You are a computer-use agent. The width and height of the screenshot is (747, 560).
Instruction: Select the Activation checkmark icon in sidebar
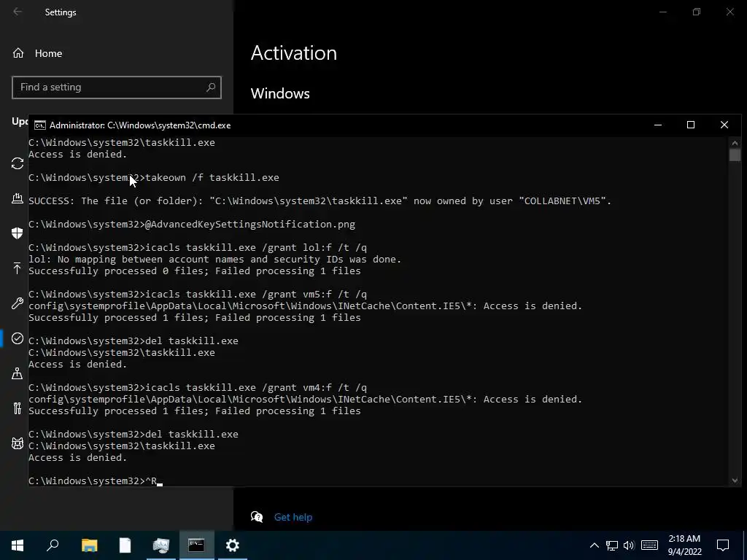point(18,338)
